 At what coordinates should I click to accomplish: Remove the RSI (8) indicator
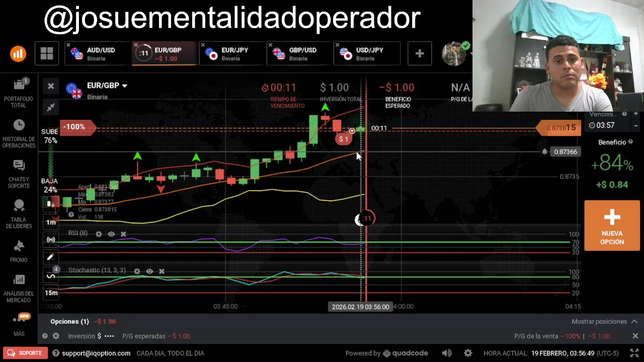pos(123,234)
